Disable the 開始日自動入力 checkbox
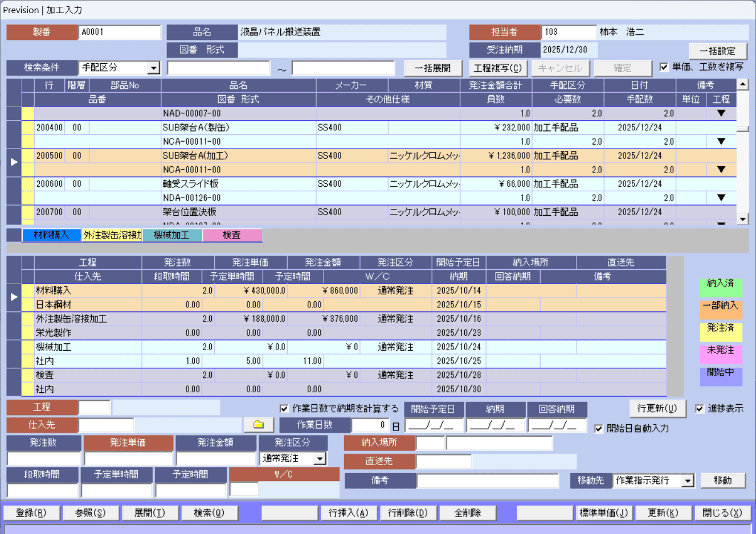This screenshot has height=534, width=756. point(599,429)
